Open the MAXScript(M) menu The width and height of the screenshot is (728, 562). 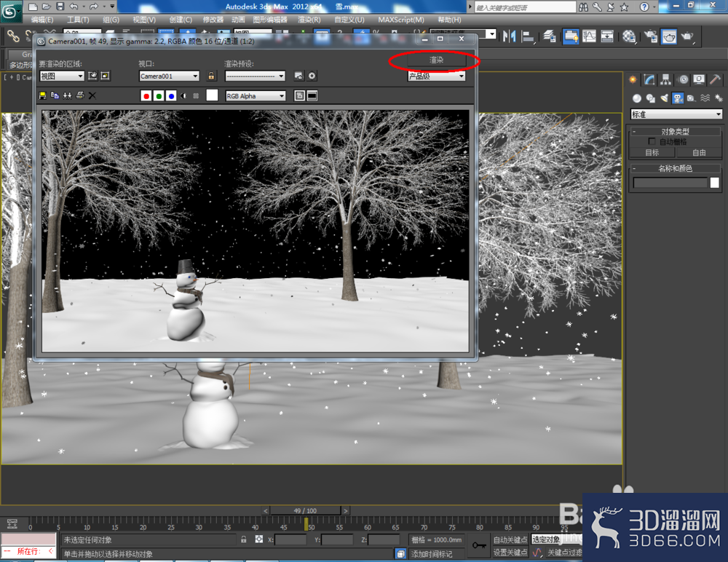400,20
